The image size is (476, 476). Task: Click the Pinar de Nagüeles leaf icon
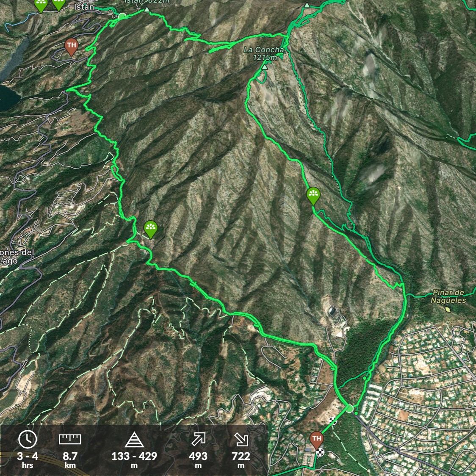[448, 309]
